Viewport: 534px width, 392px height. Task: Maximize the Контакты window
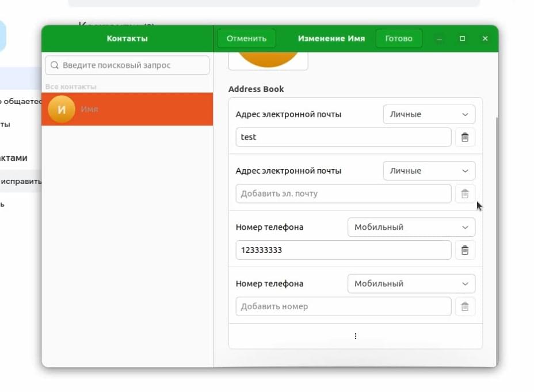click(x=463, y=39)
